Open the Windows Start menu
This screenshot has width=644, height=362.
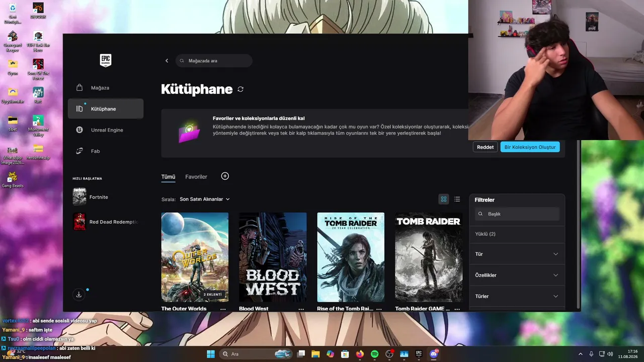pos(210,354)
